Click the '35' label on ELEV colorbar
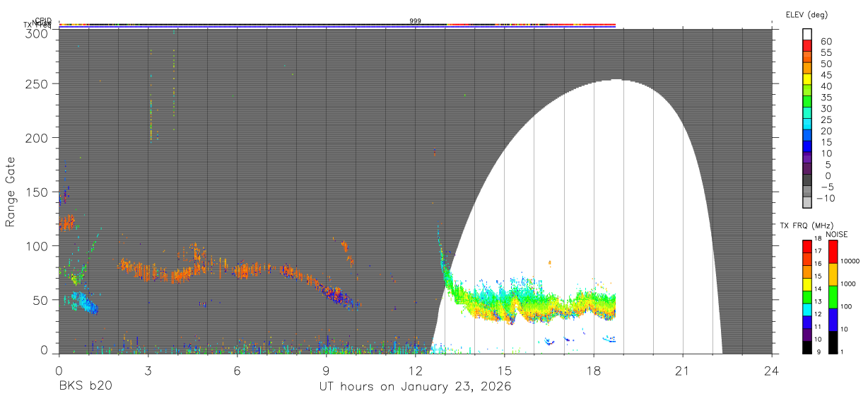Viewport: 868px width, 401px height. click(826, 97)
